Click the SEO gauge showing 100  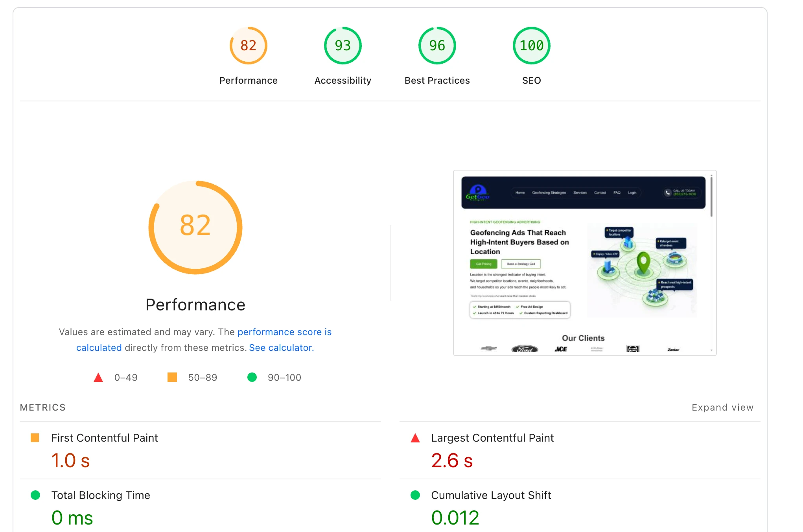tap(531, 45)
